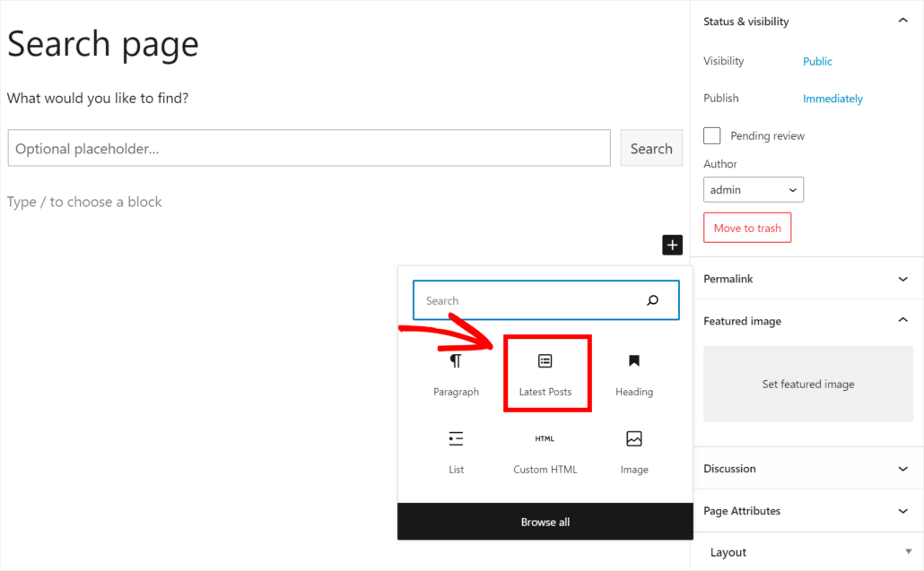Open the Move to trash button

746,228
